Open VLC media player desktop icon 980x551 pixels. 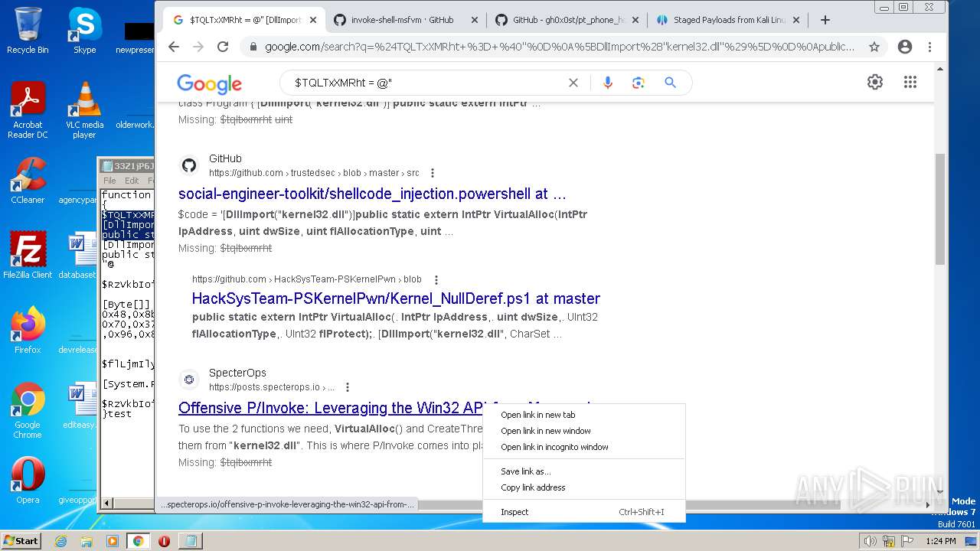coord(84,110)
